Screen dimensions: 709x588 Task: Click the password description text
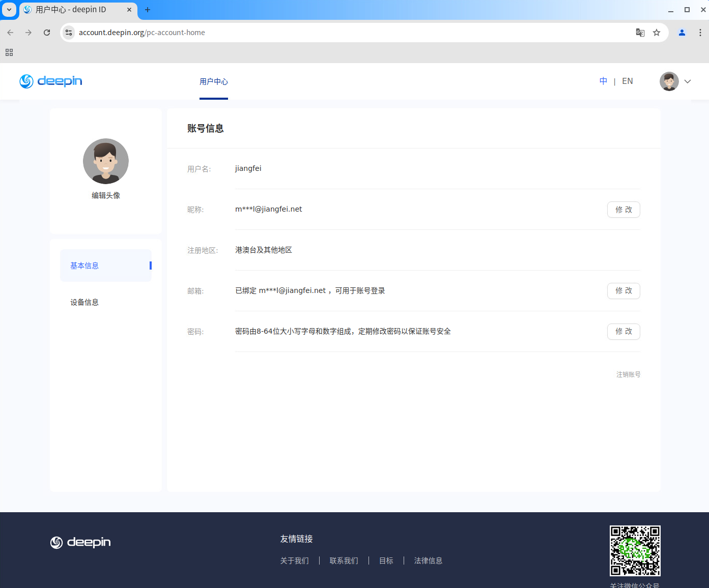coord(343,331)
